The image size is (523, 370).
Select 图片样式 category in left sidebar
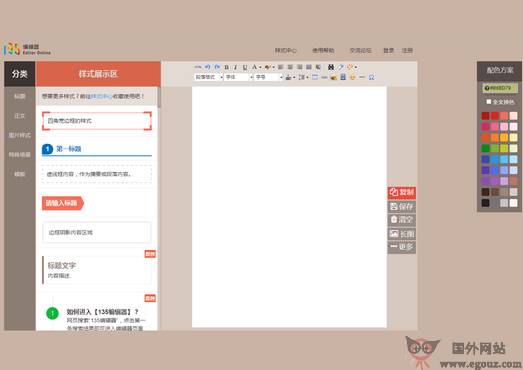(x=19, y=135)
